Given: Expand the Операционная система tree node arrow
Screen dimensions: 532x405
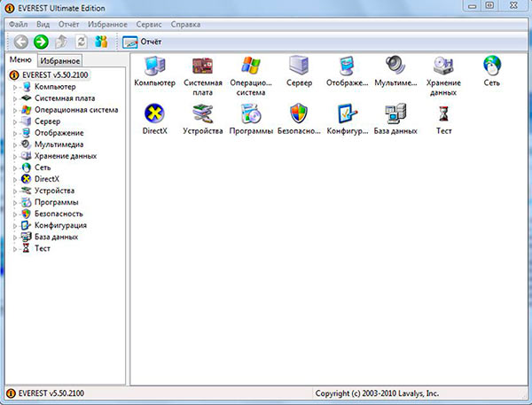Looking at the screenshot, I should tap(15, 110).
